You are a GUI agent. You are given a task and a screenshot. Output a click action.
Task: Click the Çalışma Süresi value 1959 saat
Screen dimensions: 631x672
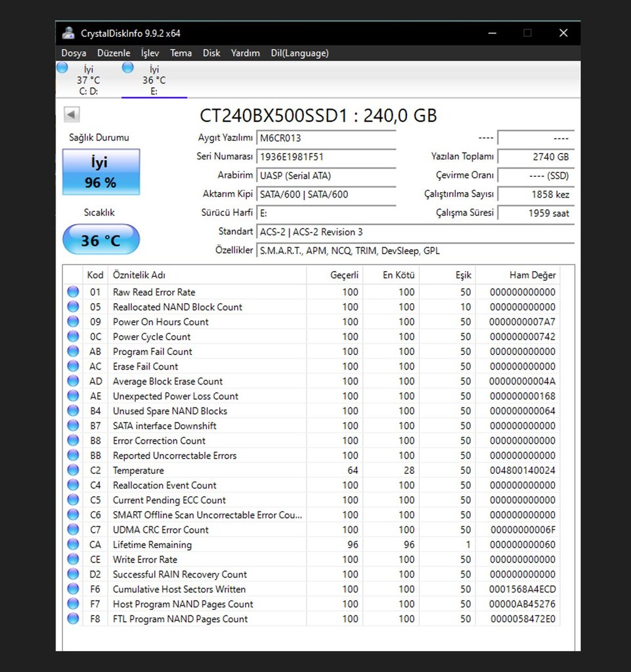pos(535,213)
